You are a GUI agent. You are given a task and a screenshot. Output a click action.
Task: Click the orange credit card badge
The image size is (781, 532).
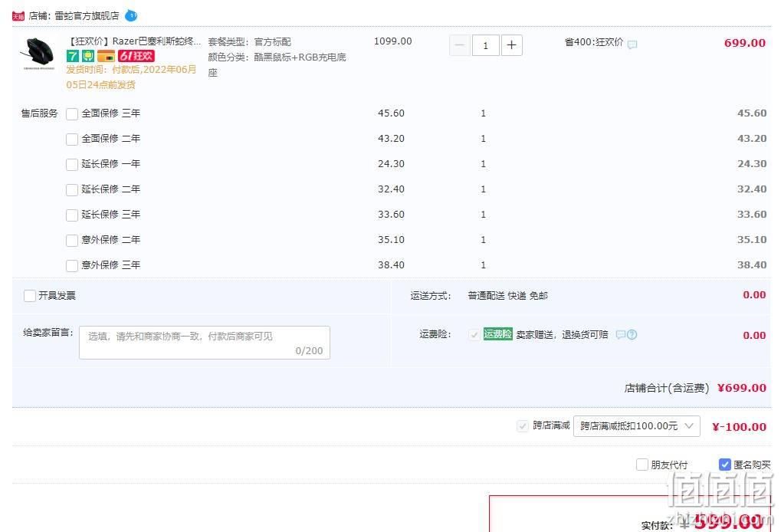(x=106, y=56)
